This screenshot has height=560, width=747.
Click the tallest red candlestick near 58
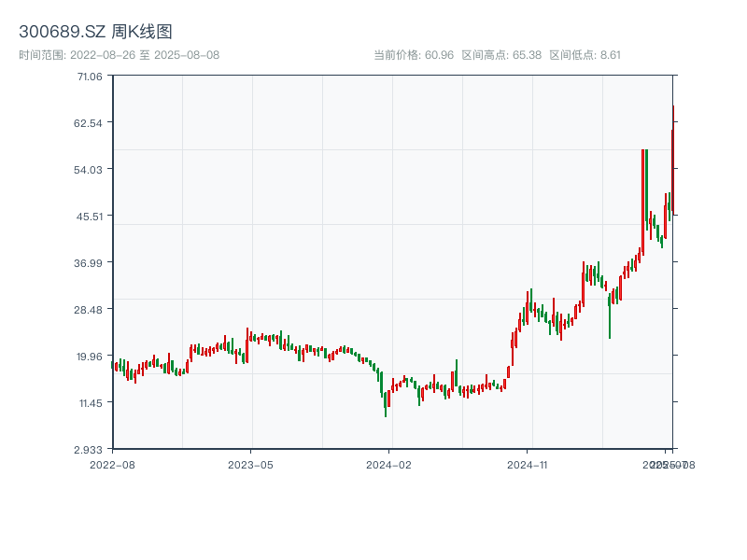pos(642,201)
